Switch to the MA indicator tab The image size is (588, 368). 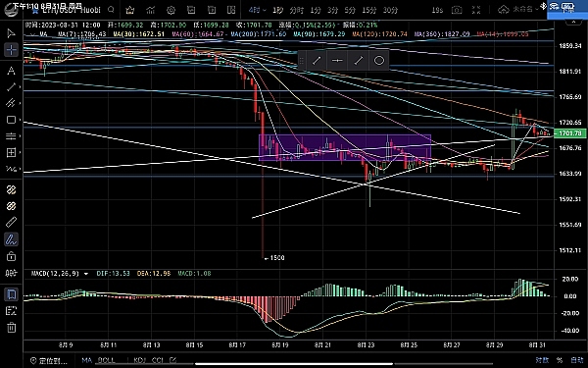click(x=86, y=360)
